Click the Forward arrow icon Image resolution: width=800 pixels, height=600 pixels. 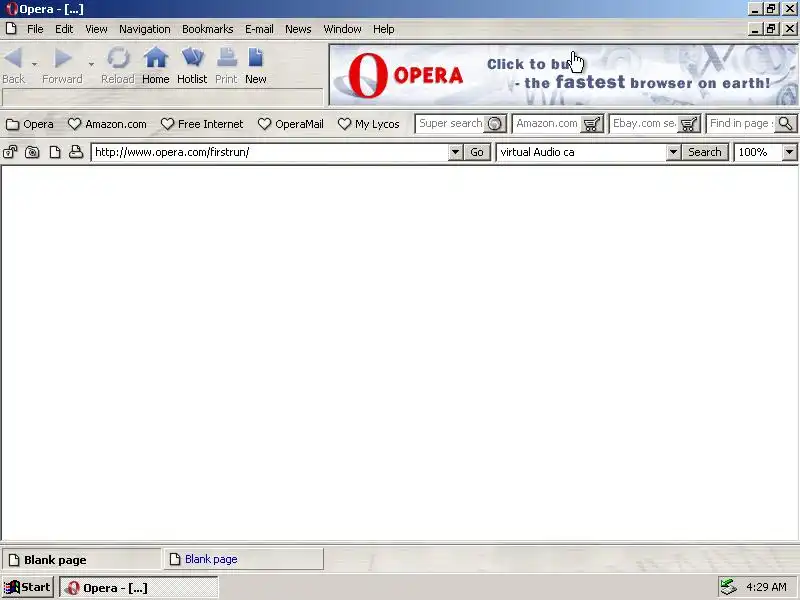pyautogui.click(x=63, y=57)
